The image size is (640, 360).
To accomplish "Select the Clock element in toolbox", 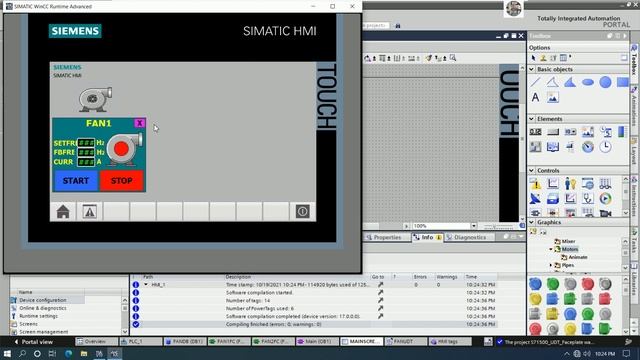I will (x=605, y=146).
